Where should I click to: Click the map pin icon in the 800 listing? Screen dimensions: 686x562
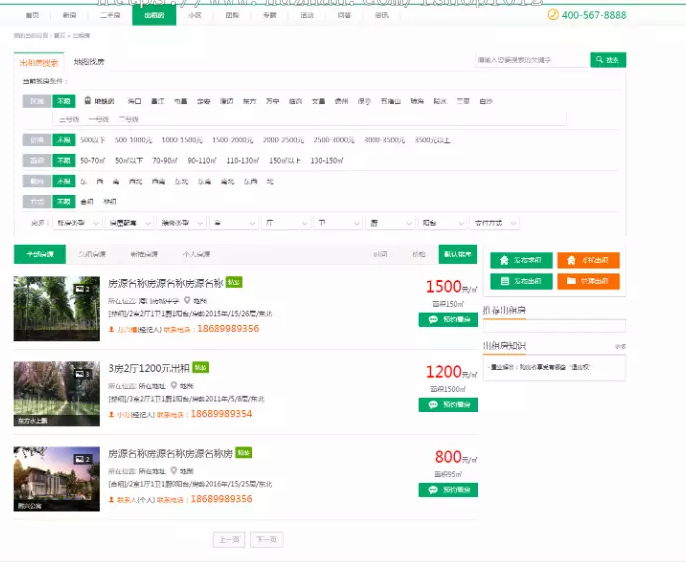pyautogui.click(x=174, y=471)
